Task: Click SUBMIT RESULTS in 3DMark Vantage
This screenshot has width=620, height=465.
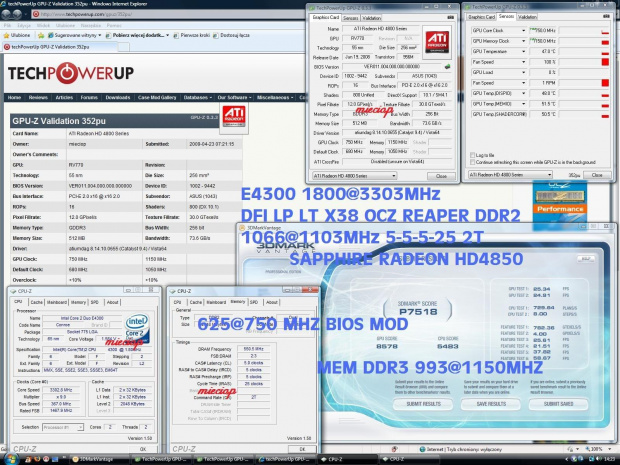Action: [x=423, y=404]
